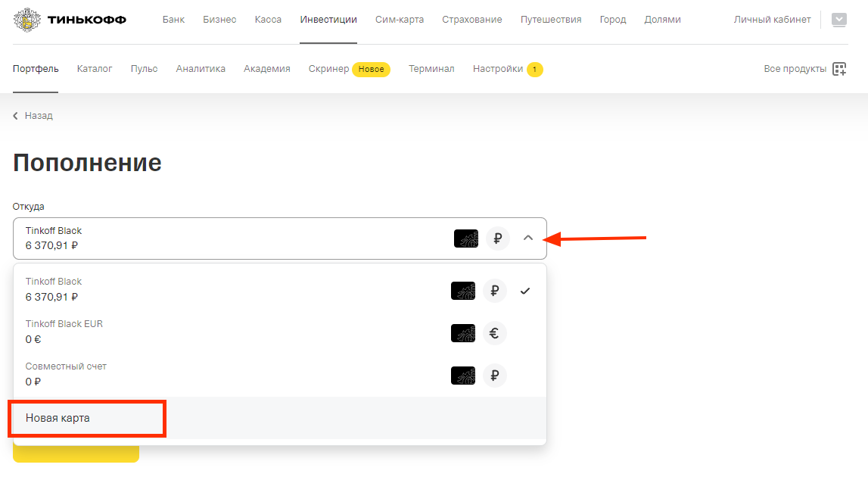Click the notification badge 1 on Настройки
The image size is (868, 477).
(535, 69)
